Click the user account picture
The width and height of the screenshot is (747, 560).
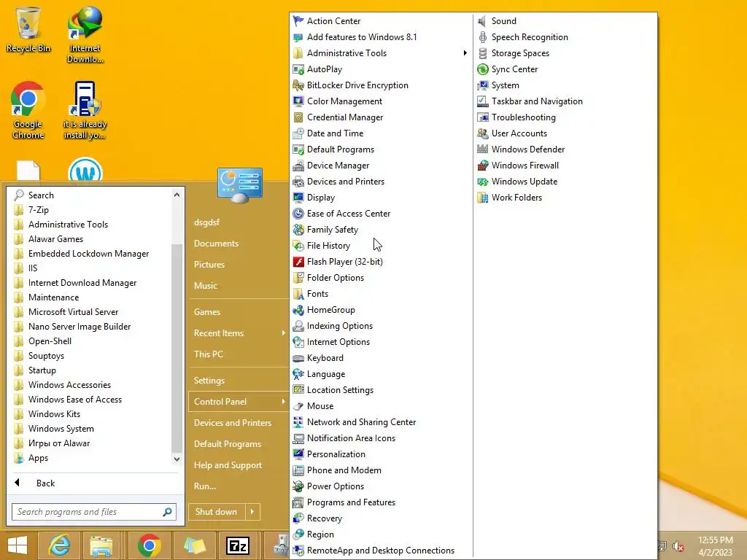coord(239,184)
